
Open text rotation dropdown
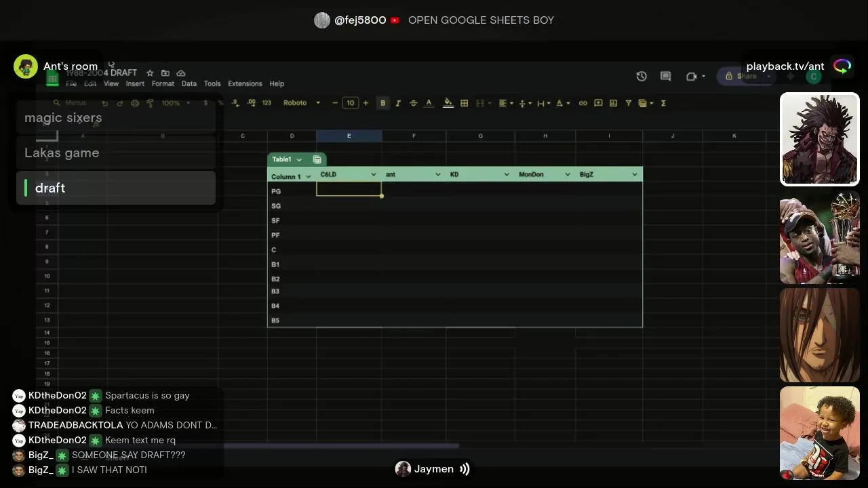pos(562,103)
